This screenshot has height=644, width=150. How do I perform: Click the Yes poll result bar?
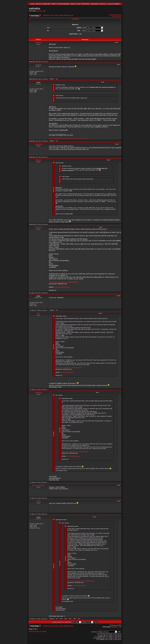tap(63, 28)
